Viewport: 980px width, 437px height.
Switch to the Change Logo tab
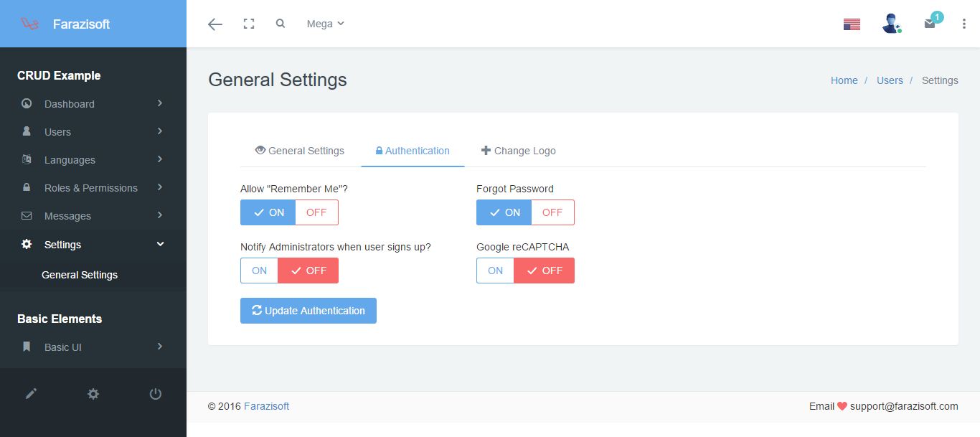point(518,151)
